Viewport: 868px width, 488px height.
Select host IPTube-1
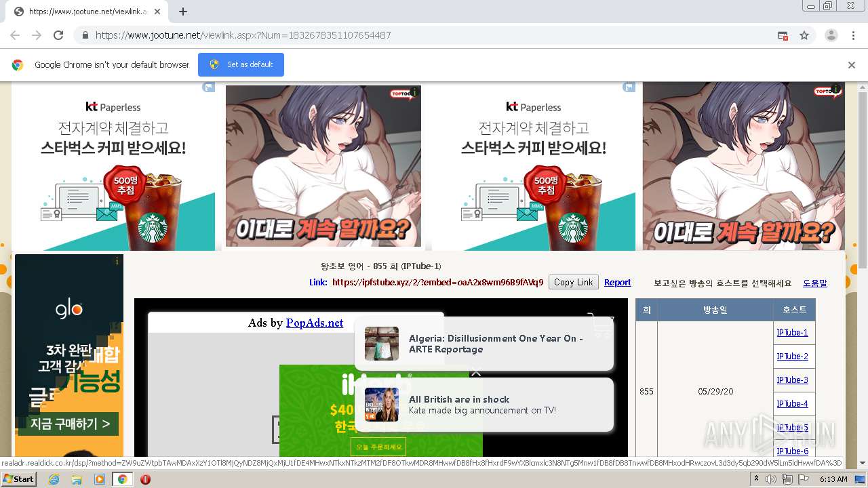pyautogui.click(x=792, y=333)
